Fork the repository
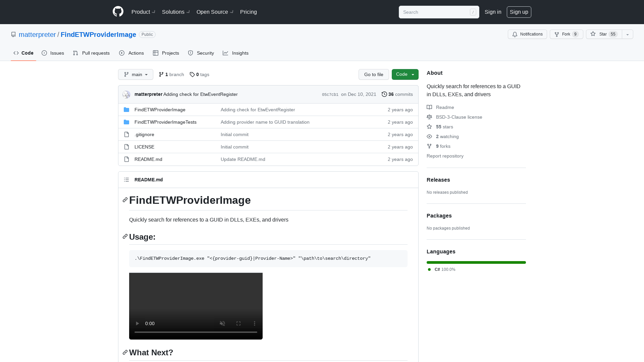The height and width of the screenshot is (362, 644). 566,34
